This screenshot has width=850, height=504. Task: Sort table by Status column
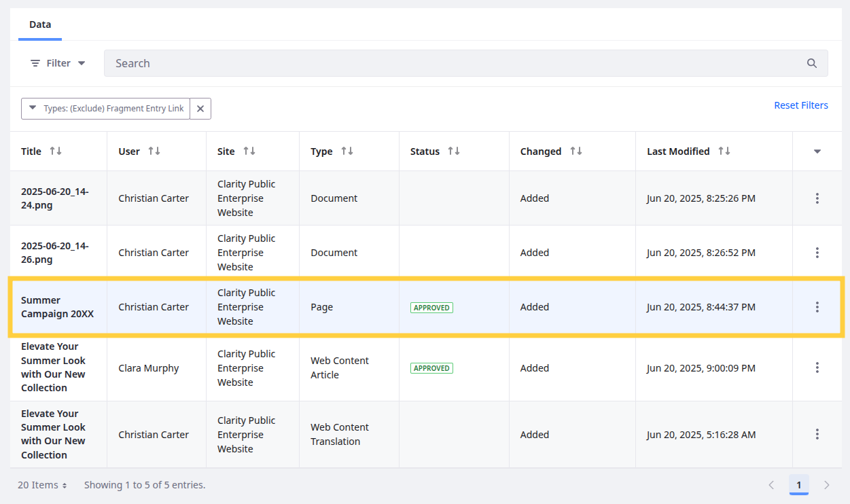[x=455, y=151]
